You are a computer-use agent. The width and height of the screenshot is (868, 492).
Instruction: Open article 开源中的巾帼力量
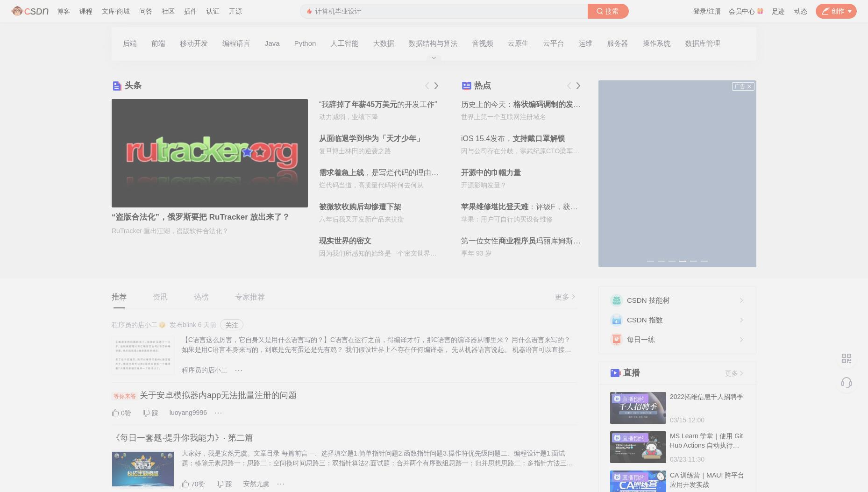tap(491, 172)
